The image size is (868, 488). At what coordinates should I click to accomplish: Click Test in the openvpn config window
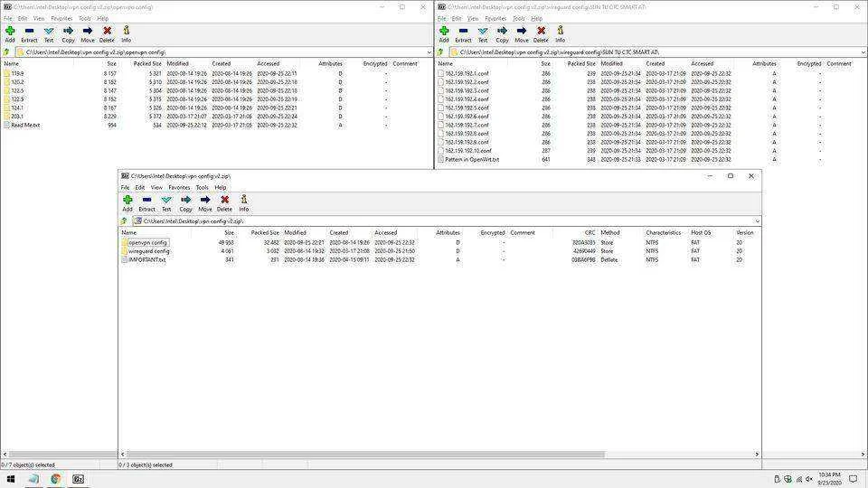(x=49, y=33)
